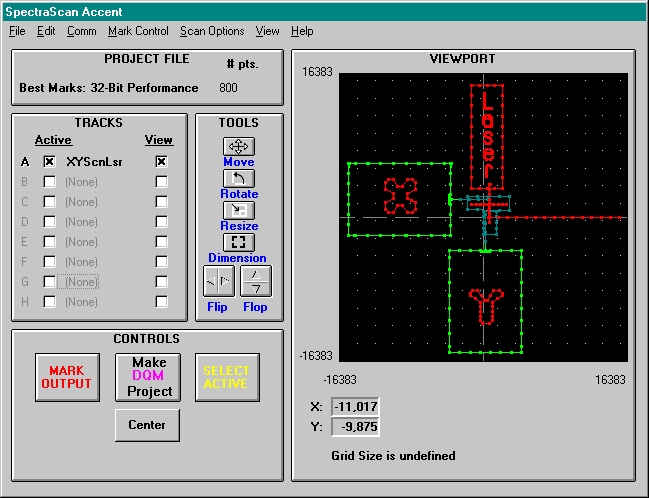Select the red X shape in viewport

[400, 196]
